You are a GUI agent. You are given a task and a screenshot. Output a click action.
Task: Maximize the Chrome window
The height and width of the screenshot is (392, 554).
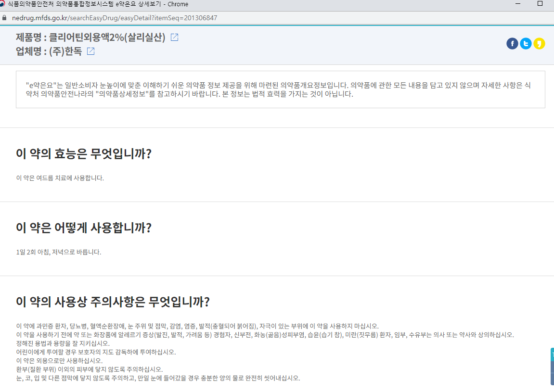tap(540, 3)
